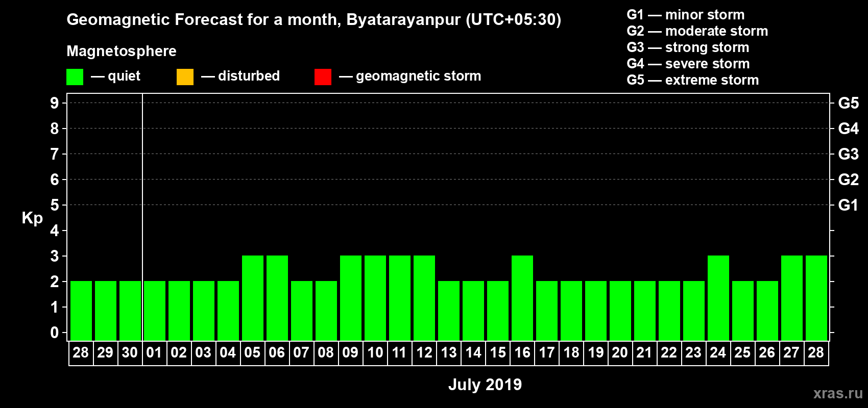Select the bar for July 16
This screenshot has width=868, height=408.
[522, 298]
